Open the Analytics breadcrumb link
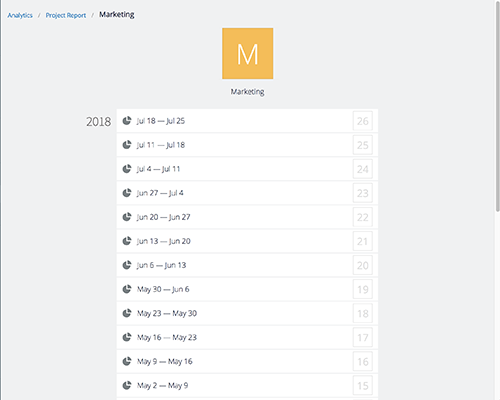The image size is (500, 400). [x=20, y=15]
